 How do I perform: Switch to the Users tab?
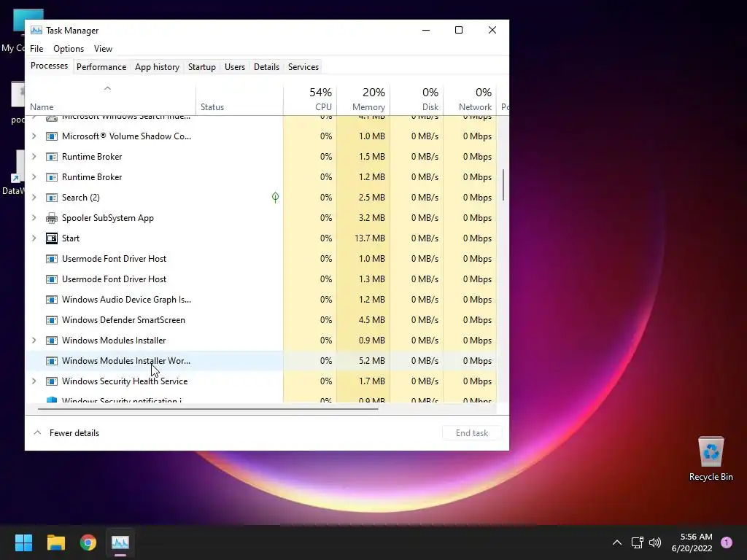tap(235, 67)
